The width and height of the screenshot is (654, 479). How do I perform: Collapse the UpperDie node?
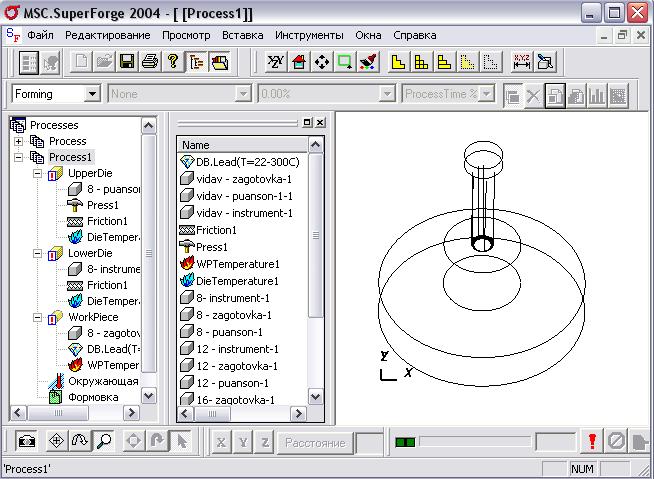point(38,173)
